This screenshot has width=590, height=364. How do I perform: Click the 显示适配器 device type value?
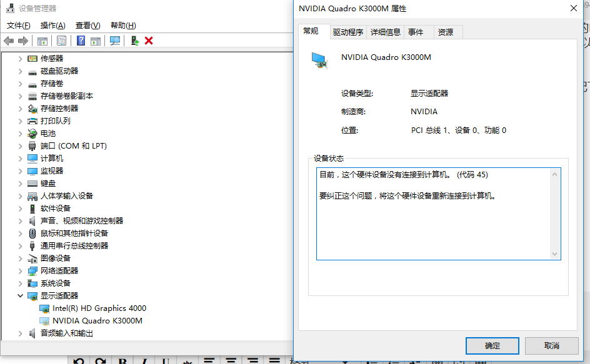point(429,93)
